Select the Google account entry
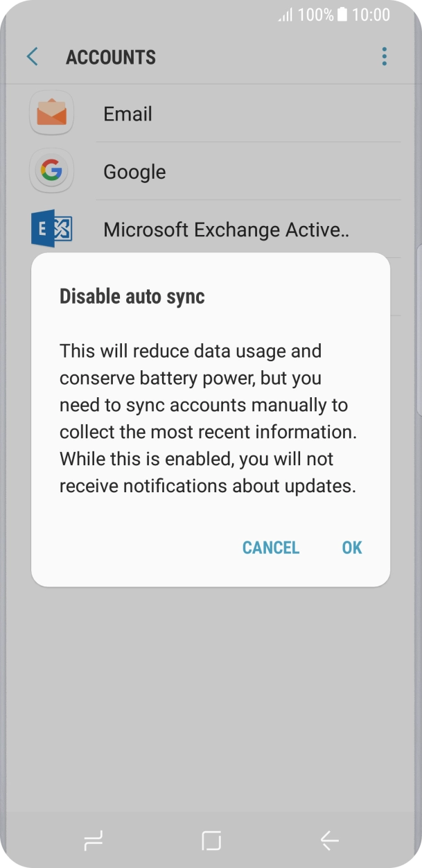This screenshot has width=422, height=868. (x=134, y=172)
